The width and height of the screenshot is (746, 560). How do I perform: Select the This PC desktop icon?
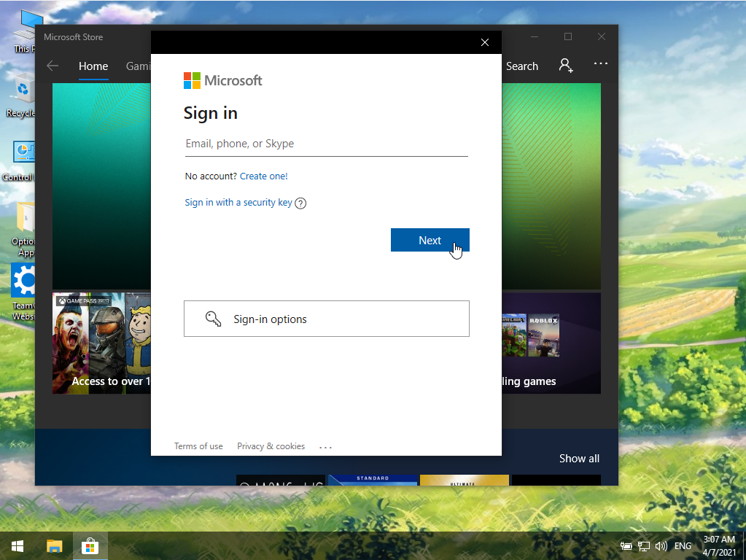point(24,31)
